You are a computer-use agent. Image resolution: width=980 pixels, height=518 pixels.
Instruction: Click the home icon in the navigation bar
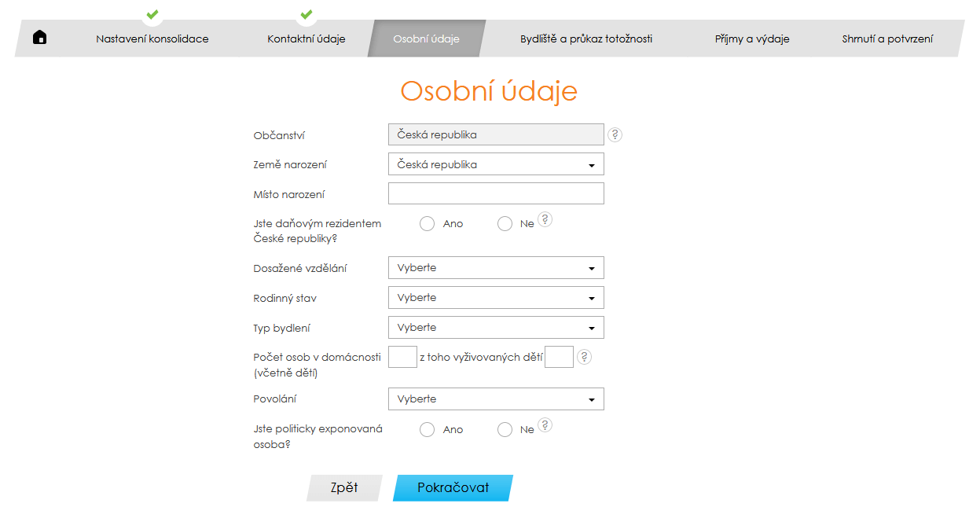(x=39, y=37)
